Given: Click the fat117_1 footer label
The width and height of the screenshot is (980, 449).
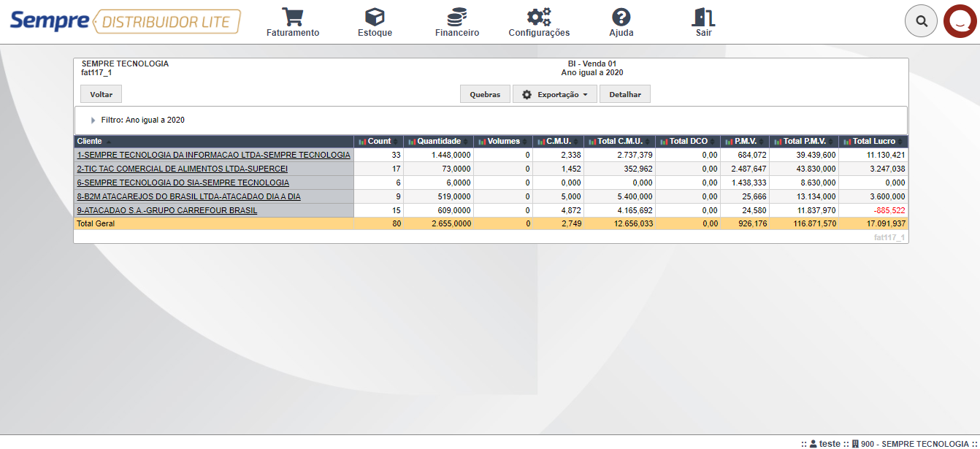Looking at the screenshot, I should pos(889,237).
